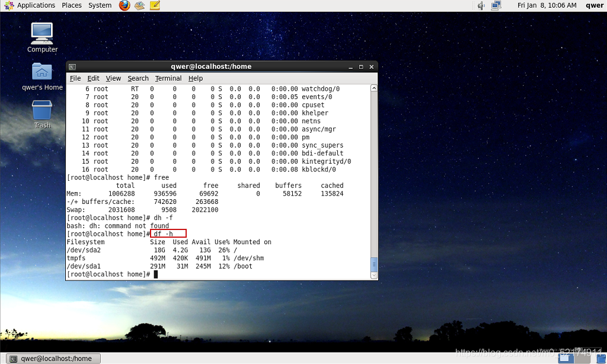
Task: Click the tmpfs filesystem row
Action: click(165, 258)
